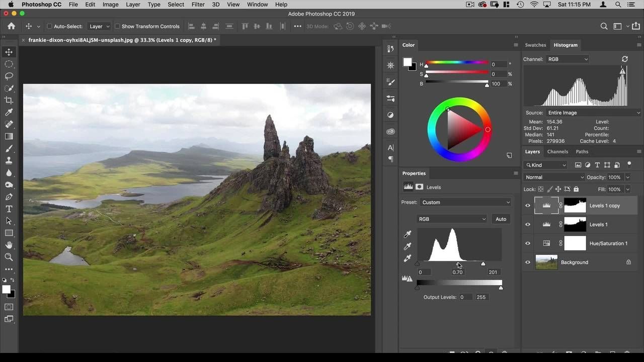Switch to the Channels tab
This screenshot has height=362, width=644.
coord(557,151)
